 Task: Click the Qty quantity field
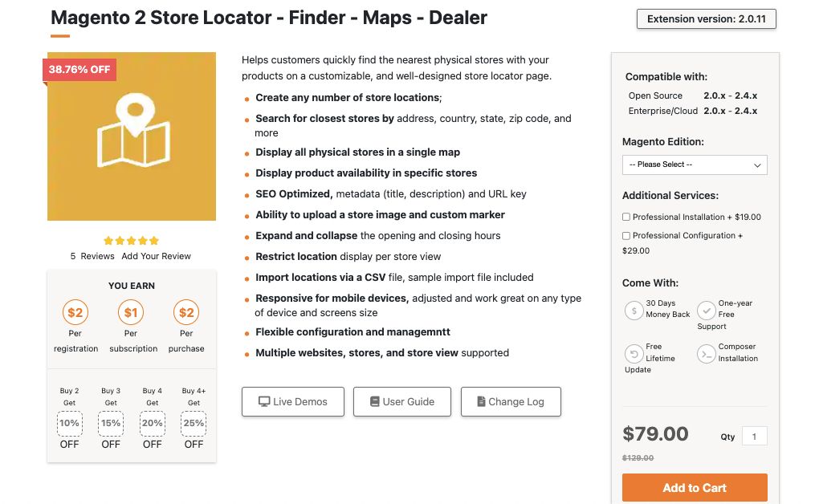(x=753, y=436)
